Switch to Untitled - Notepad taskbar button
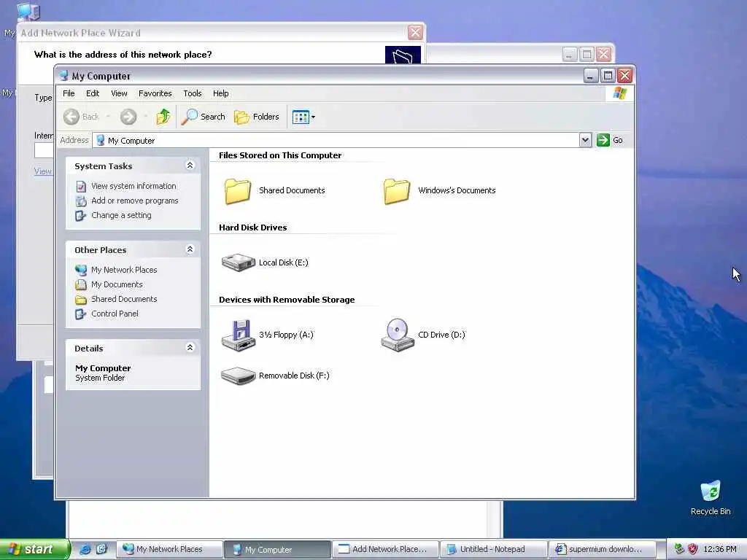This screenshot has height=560, width=747. pyautogui.click(x=493, y=550)
